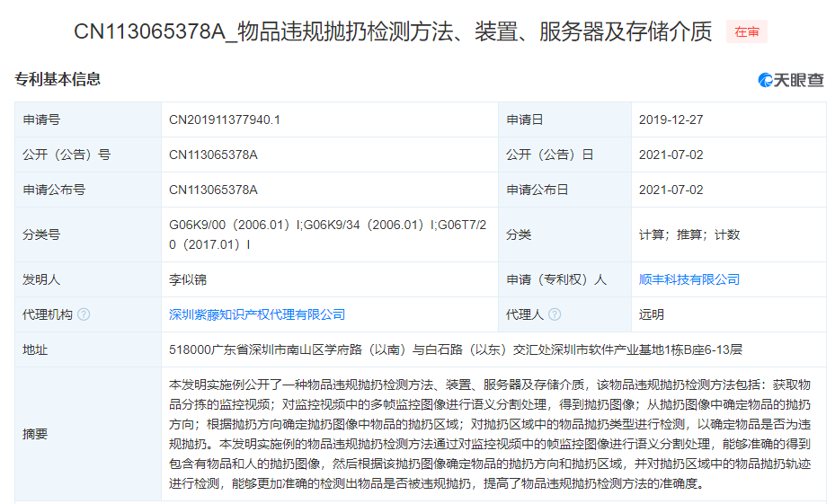Click the 分类号 label cell
Screen dimensions: 835x504
tap(88, 234)
